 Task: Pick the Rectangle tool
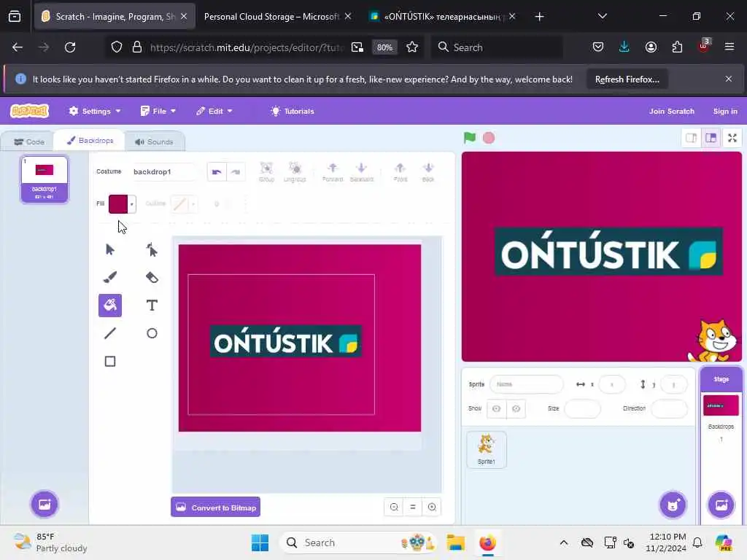coord(110,362)
